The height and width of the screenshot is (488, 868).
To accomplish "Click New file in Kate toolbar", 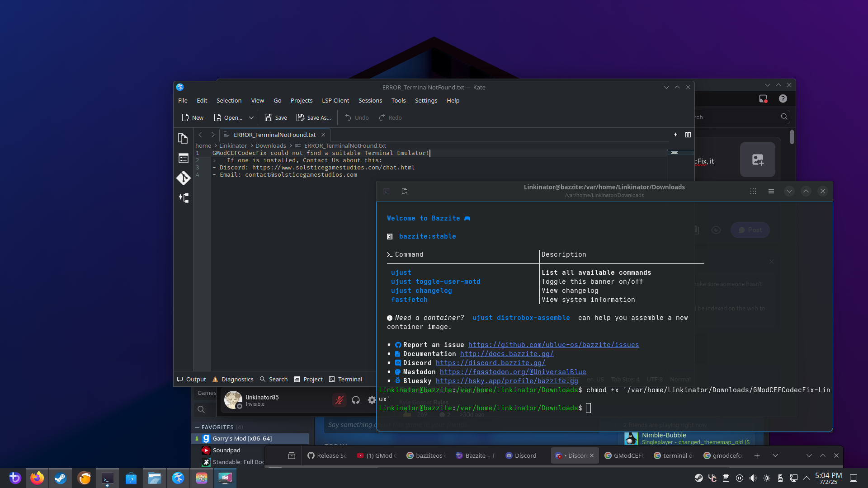I will point(193,117).
